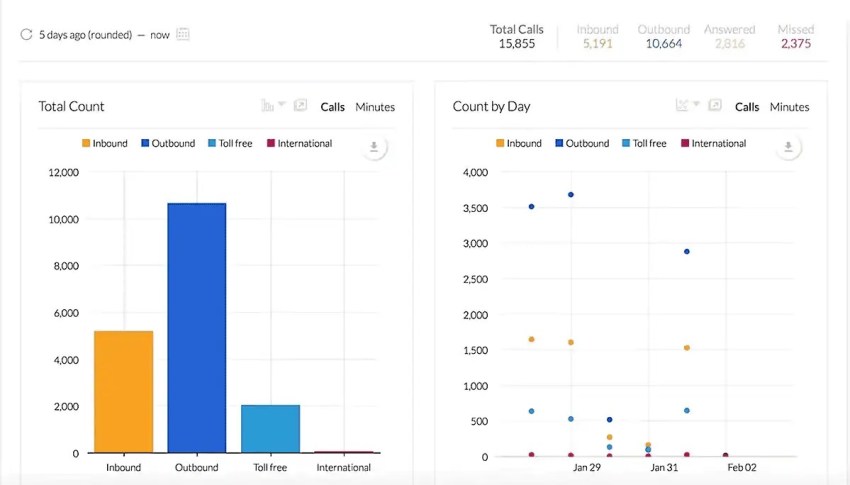Hide International series in Total Count legend

(299, 144)
